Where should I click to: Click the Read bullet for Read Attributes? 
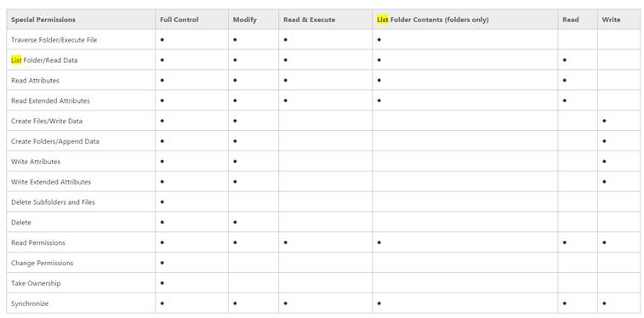pyautogui.click(x=565, y=81)
